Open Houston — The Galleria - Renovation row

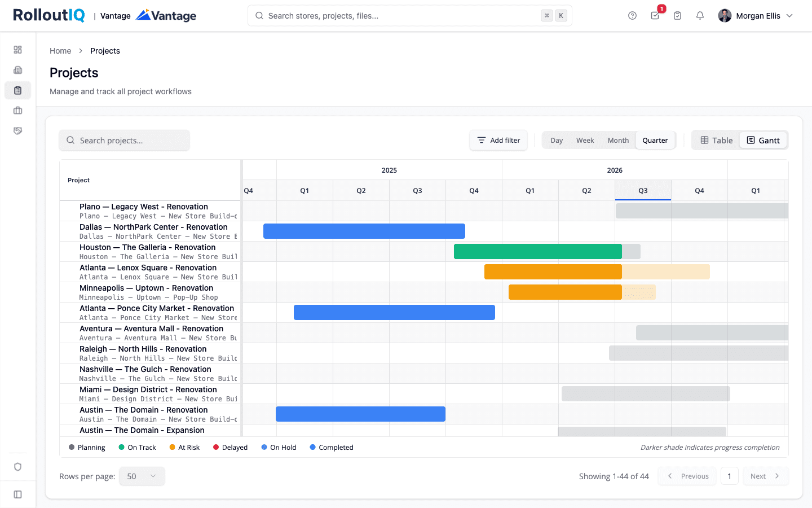coord(150,252)
